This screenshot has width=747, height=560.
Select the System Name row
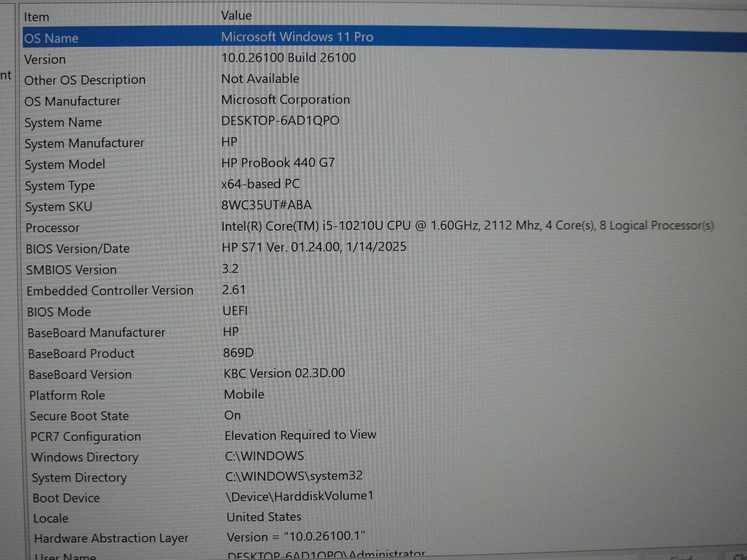pos(63,122)
